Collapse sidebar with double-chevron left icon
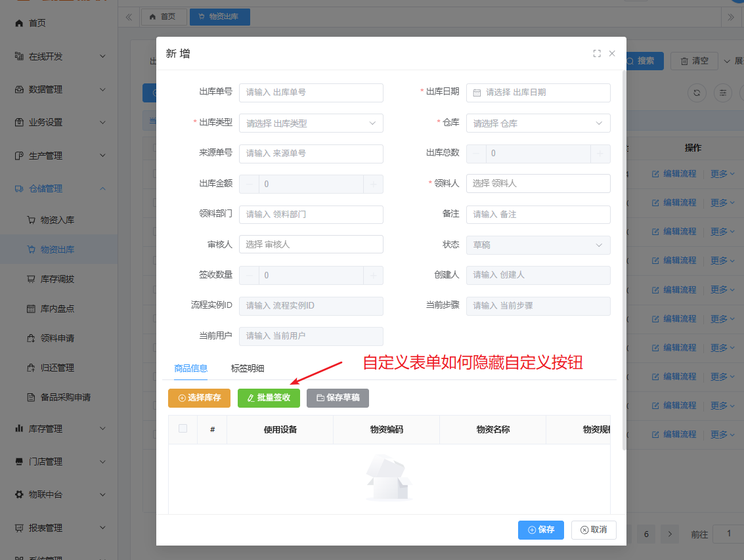 (129, 17)
